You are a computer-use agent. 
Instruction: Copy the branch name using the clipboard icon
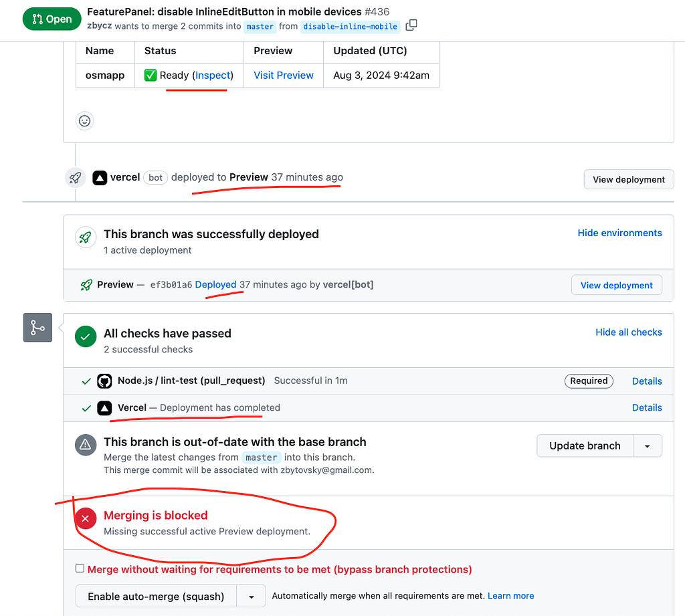[411, 24]
